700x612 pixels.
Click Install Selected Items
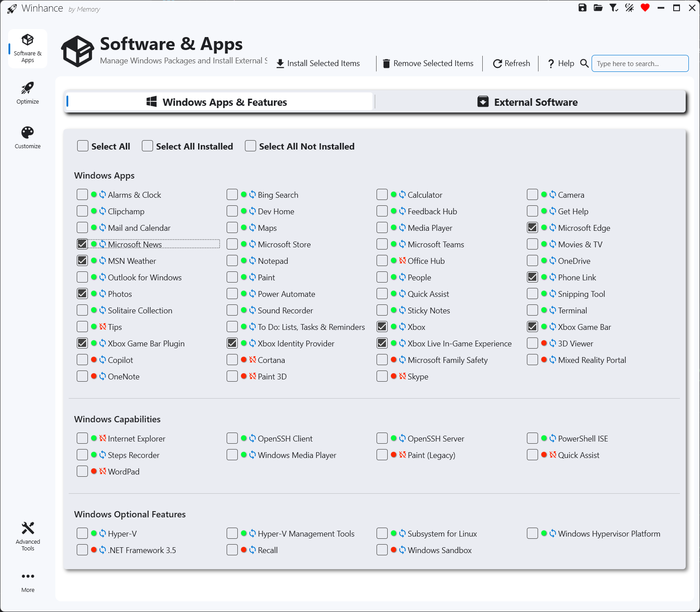click(x=318, y=63)
